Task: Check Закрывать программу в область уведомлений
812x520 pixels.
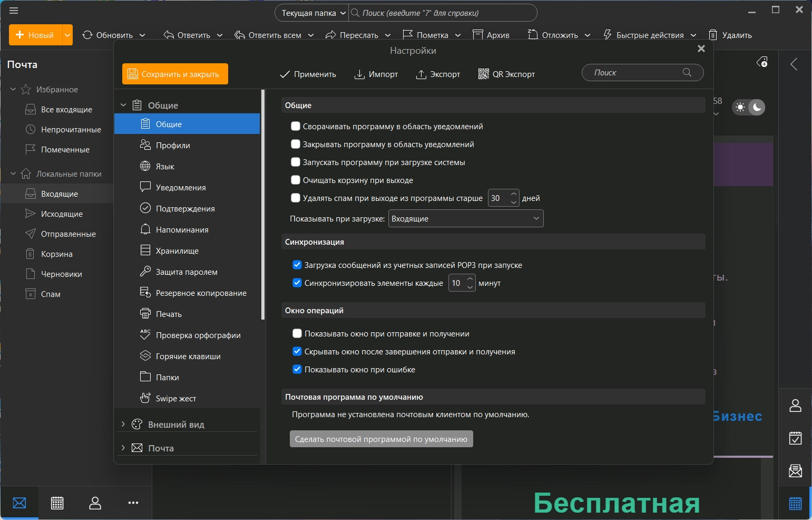Action: 296,145
